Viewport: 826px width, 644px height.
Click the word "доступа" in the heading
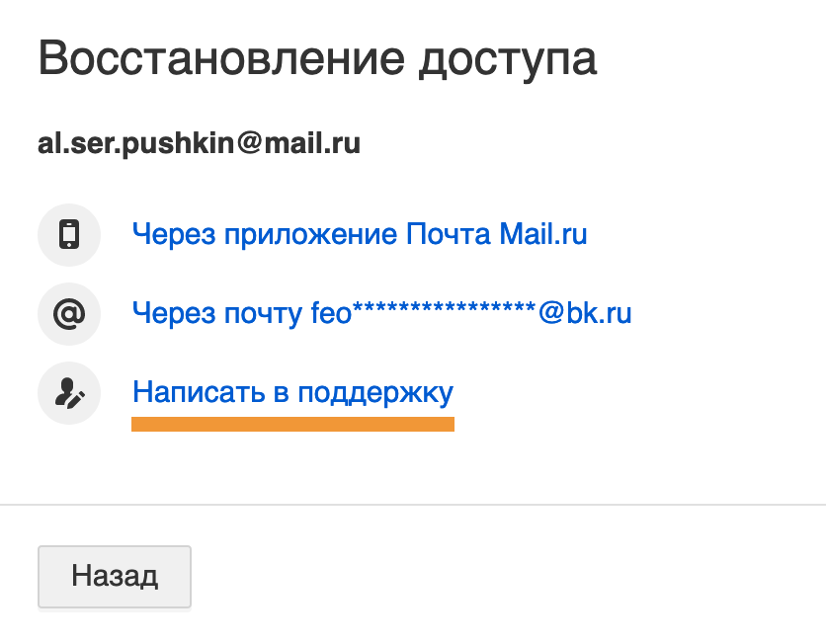point(508,60)
